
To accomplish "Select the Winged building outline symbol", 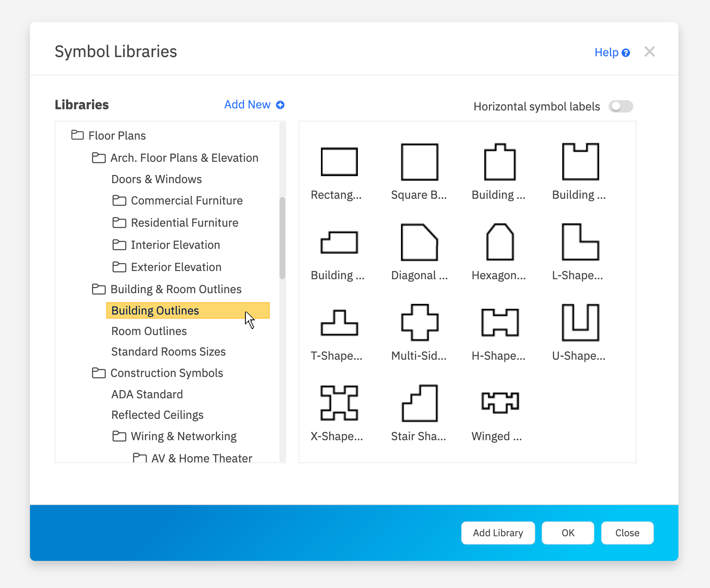I will [x=499, y=403].
